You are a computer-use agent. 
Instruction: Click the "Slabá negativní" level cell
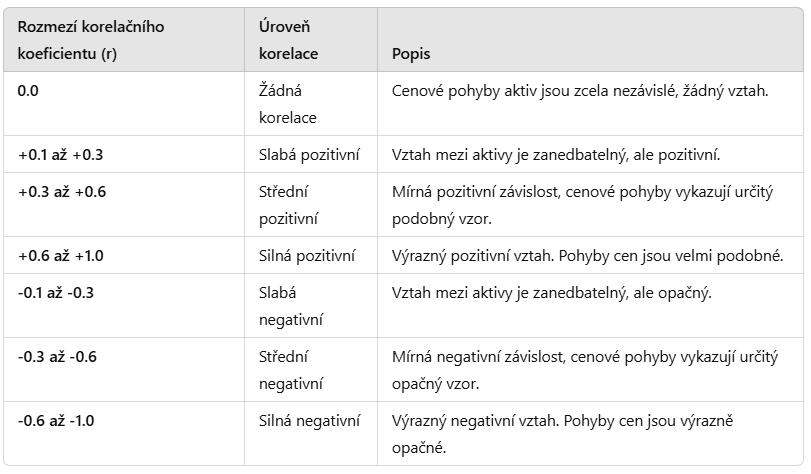[289, 305]
